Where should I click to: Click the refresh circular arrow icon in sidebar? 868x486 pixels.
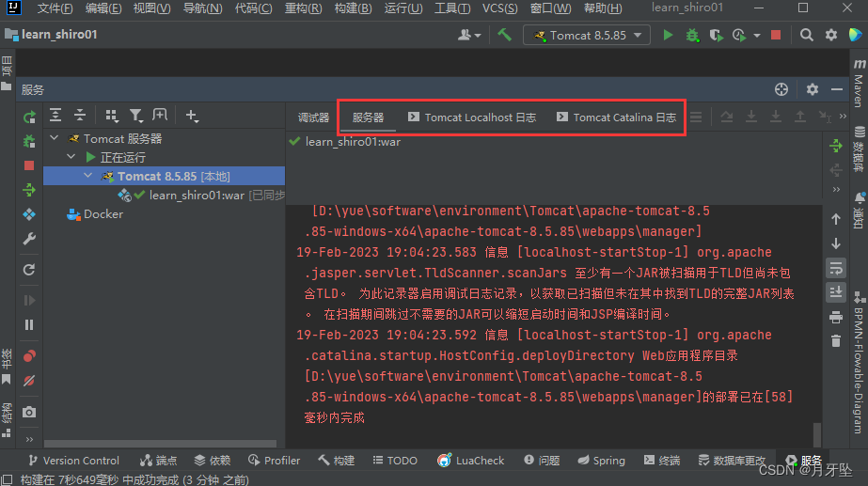29,270
